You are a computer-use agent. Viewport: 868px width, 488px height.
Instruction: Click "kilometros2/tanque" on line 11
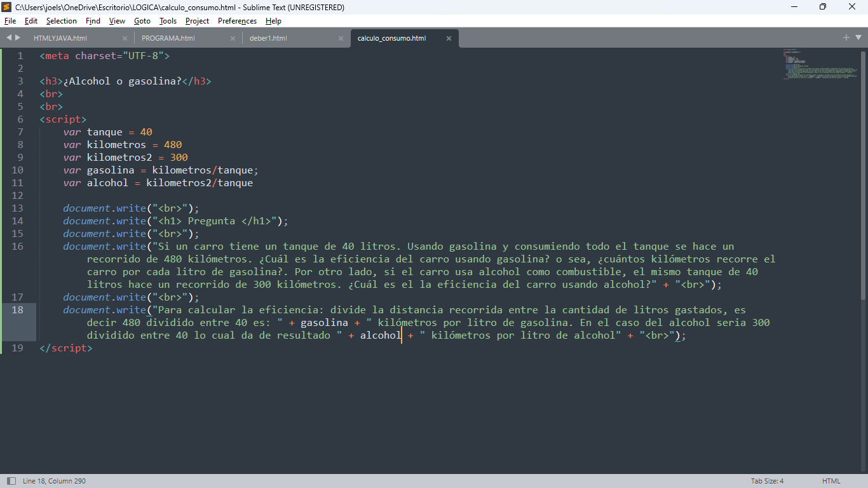coord(200,183)
